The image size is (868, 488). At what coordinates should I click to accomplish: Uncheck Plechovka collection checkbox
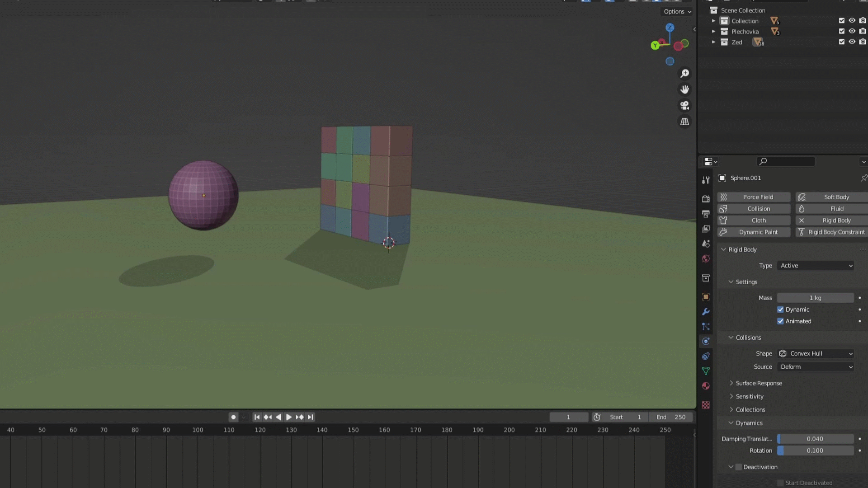[x=841, y=31]
